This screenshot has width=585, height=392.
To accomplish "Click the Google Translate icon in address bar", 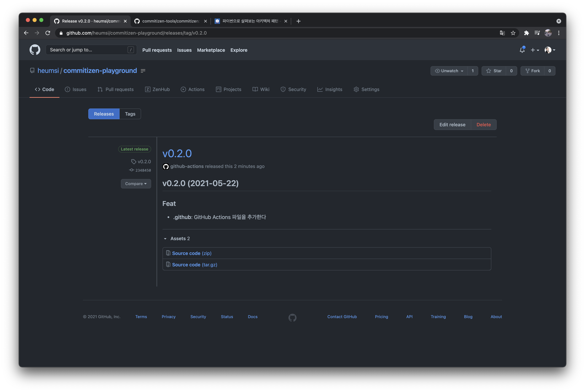I will (502, 33).
